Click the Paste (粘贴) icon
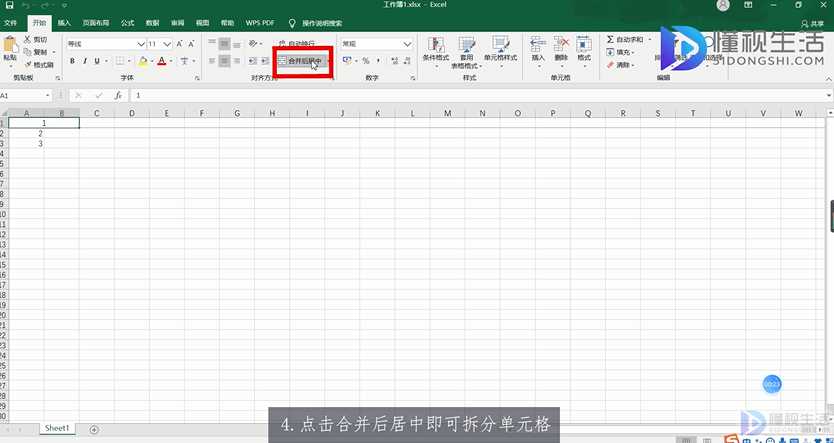The image size is (834, 443). point(10,46)
